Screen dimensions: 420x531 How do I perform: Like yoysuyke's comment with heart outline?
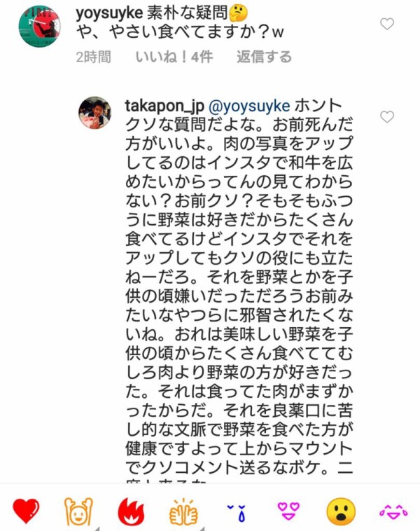point(387,24)
